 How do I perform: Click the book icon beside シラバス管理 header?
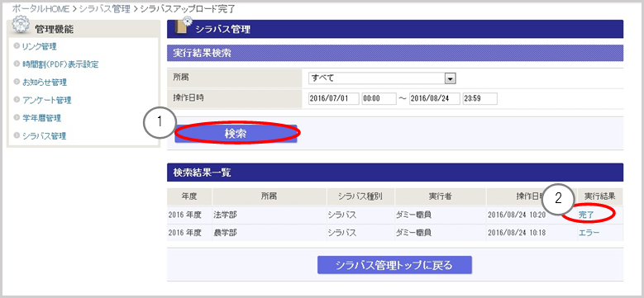click(x=183, y=26)
